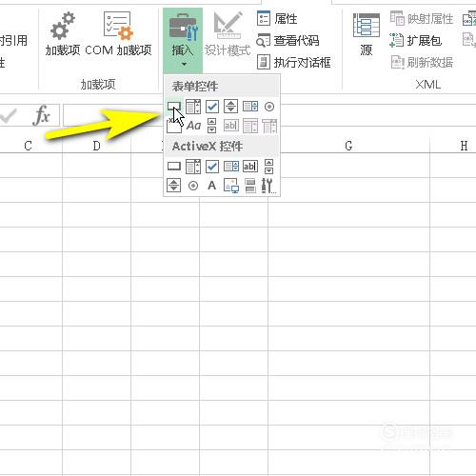Click the fx insert function button
The image size is (476, 476).
point(42,115)
